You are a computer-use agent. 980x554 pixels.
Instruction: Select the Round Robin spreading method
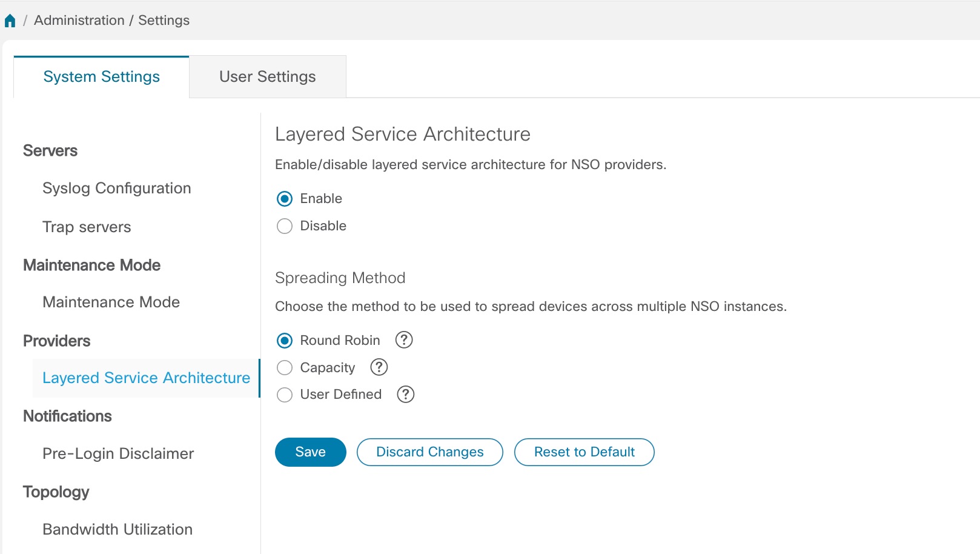(284, 341)
